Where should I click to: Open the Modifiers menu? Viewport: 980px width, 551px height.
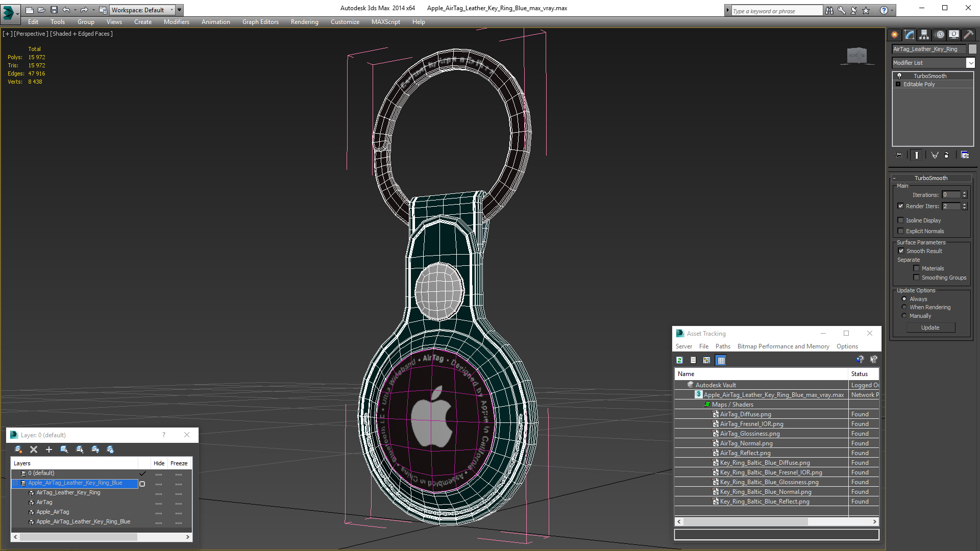pyautogui.click(x=176, y=22)
